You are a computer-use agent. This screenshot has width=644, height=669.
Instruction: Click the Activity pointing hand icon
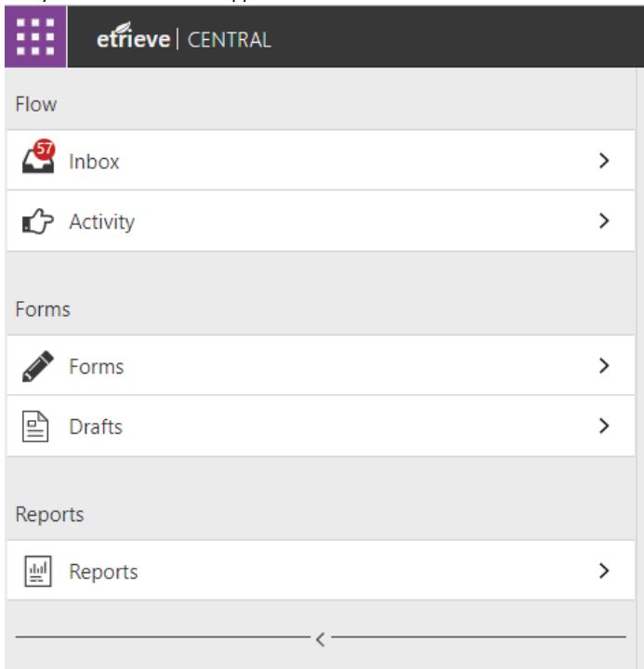click(x=38, y=221)
